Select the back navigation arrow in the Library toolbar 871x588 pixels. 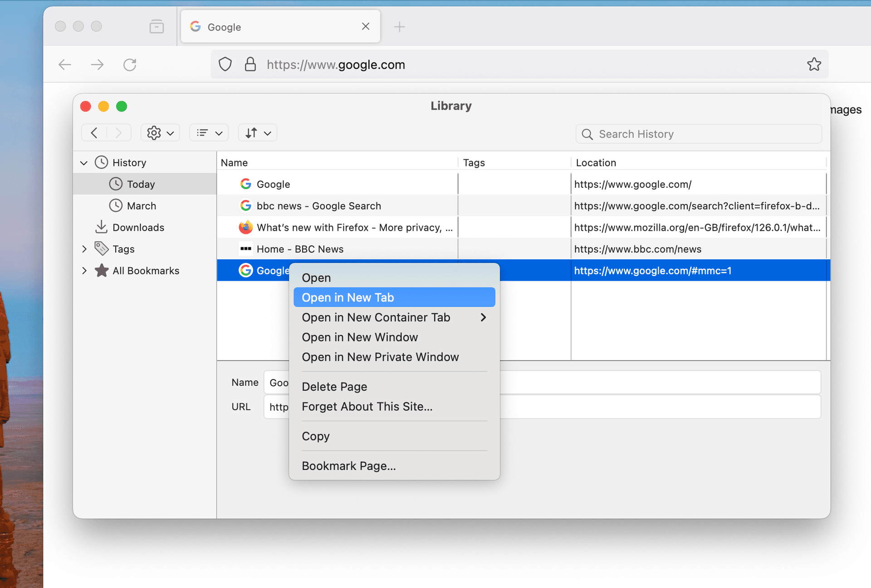click(94, 132)
